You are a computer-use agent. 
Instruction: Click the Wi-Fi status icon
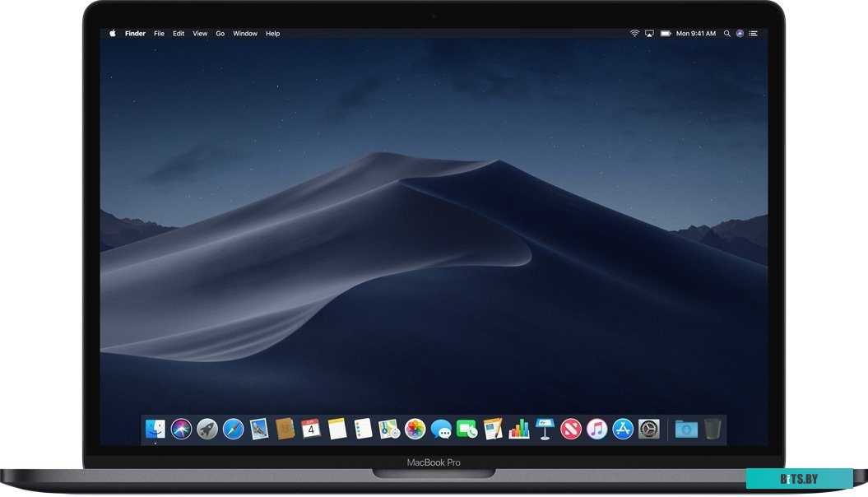(x=634, y=33)
